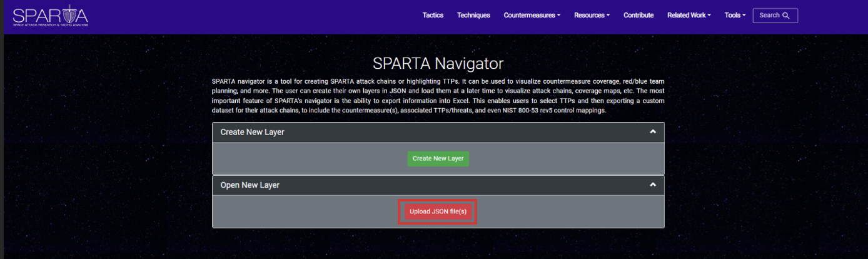Open the Techniques page
The height and width of the screenshot is (259, 868).
click(473, 16)
